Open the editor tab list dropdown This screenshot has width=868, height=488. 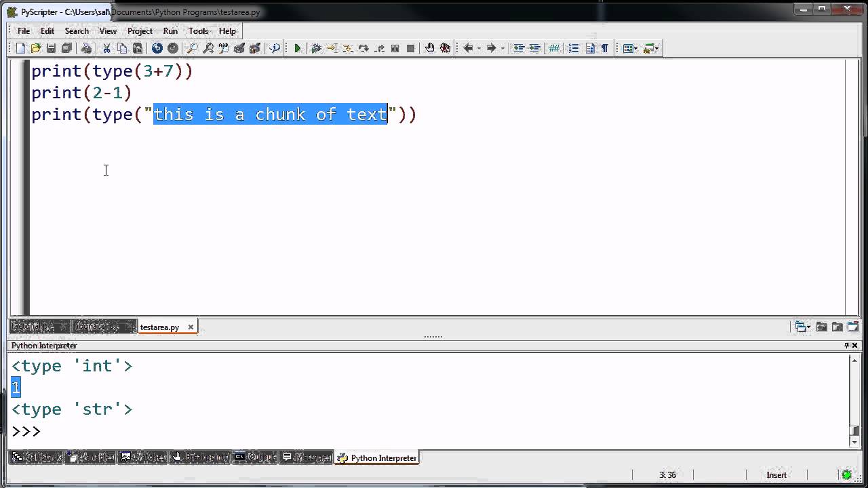pos(802,327)
